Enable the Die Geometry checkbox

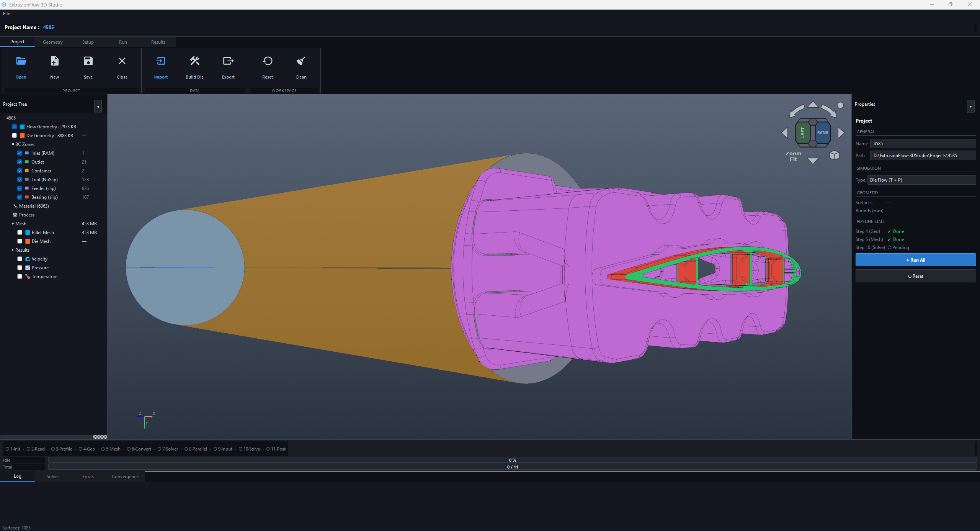14,136
